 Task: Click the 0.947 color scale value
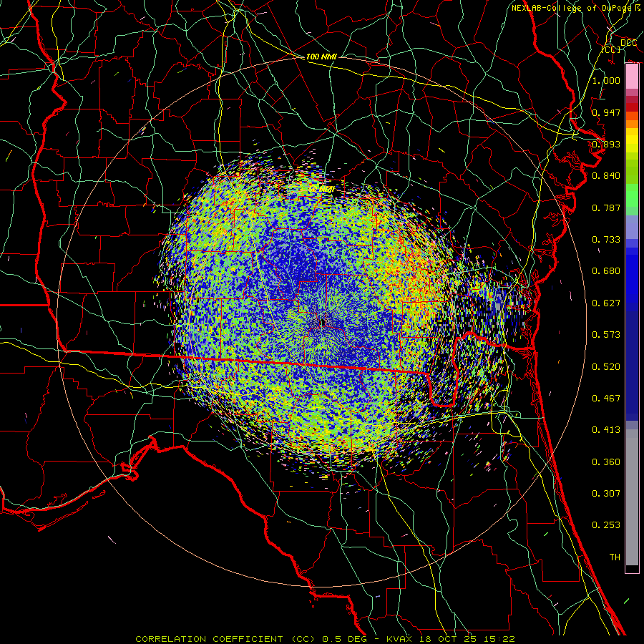coord(606,112)
